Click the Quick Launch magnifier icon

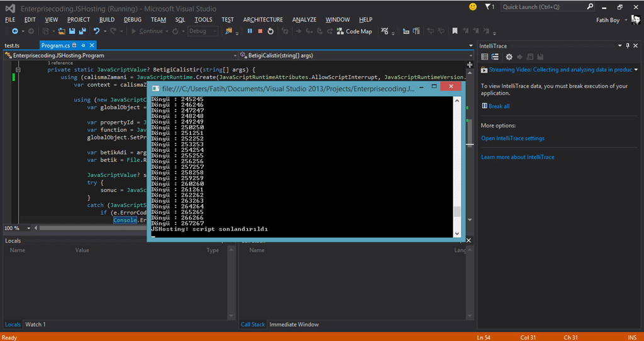point(590,7)
